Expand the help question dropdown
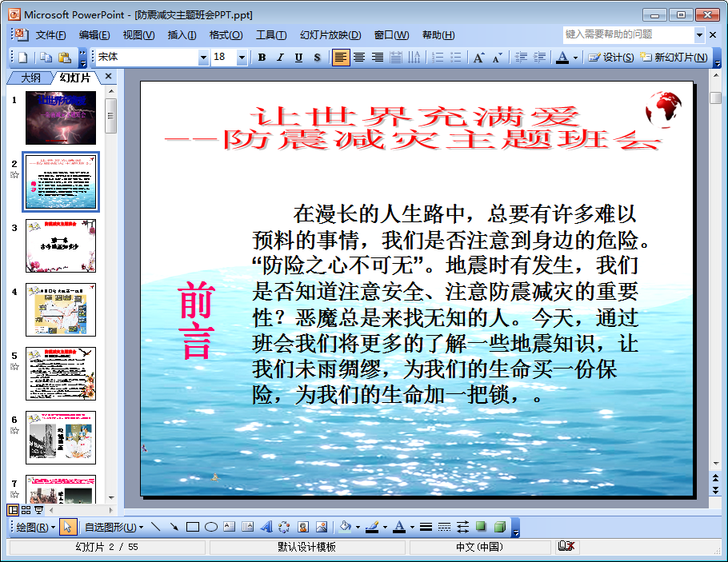728x562 pixels. [700, 35]
